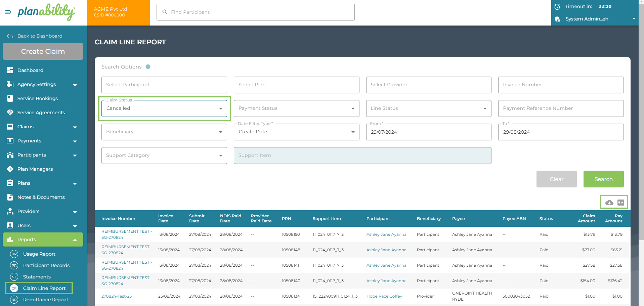
Task: Expand the Payments submenu arrow
Action: coord(75,141)
